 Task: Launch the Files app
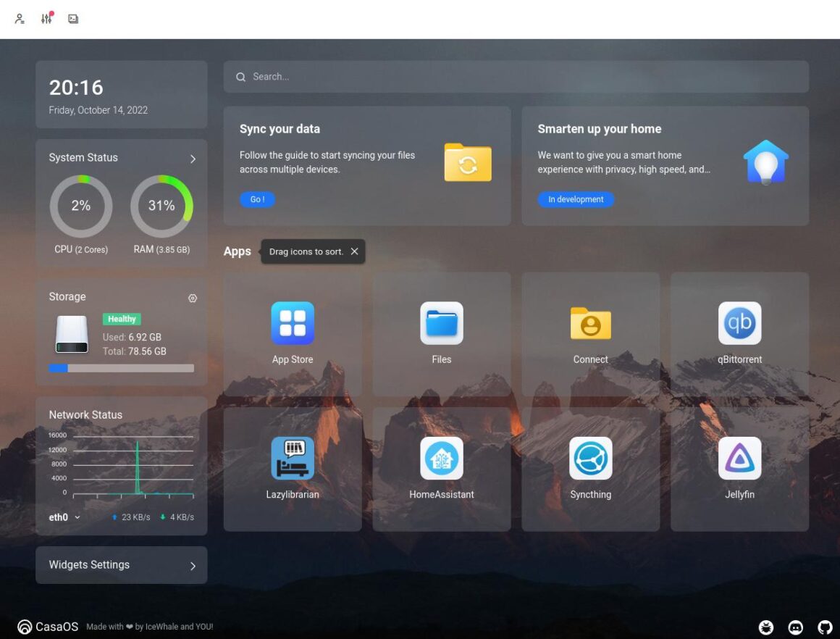(442, 324)
